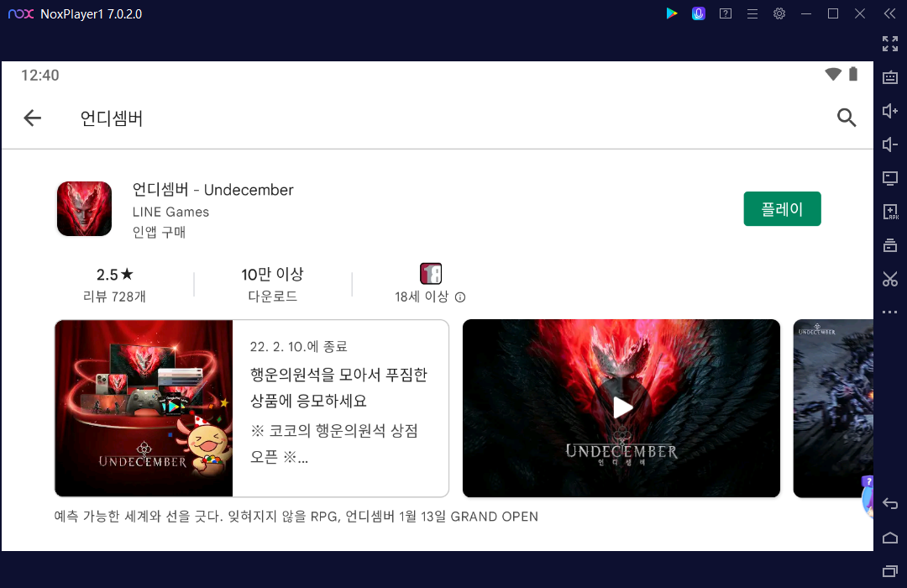
Task: Play the Undecember trailer video
Action: click(621, 407)
